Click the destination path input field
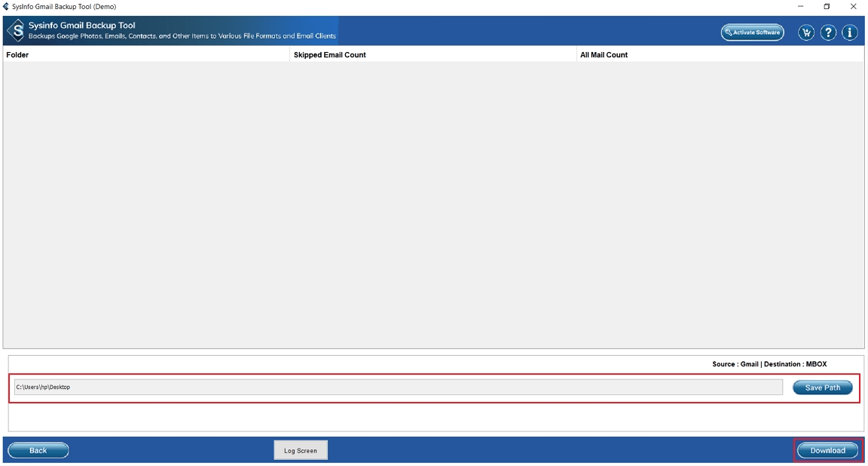This screenshot has height=466, width=868. pyautogui.click(x=399, y=388)
